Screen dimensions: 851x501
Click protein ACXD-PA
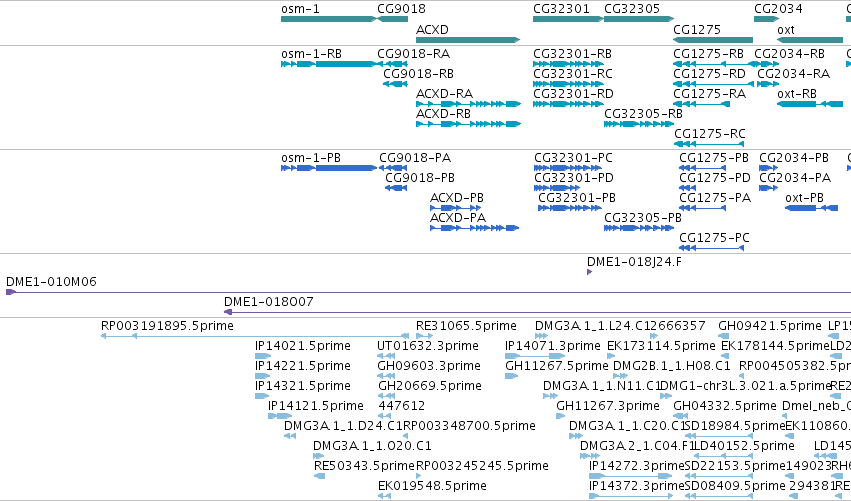point(474,228)
